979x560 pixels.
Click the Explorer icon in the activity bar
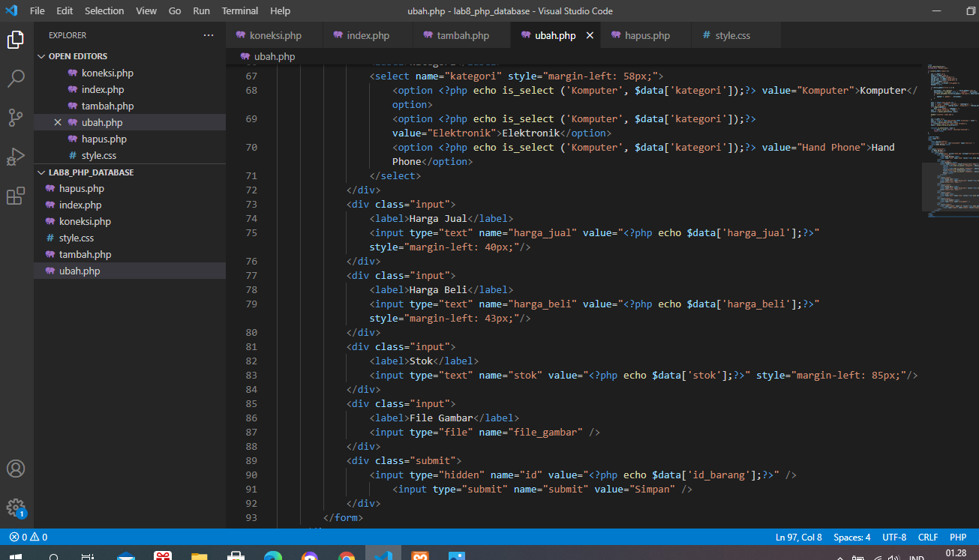[x=16, y=39]
